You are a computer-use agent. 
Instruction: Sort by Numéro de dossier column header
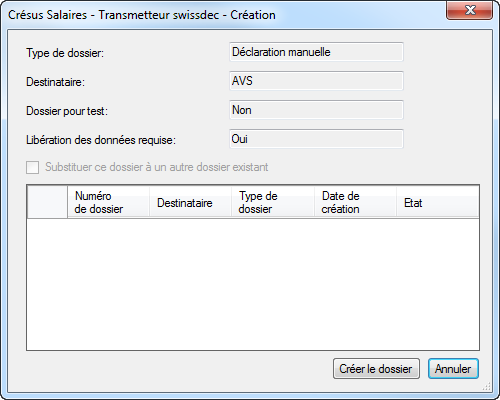pos(108,202)
